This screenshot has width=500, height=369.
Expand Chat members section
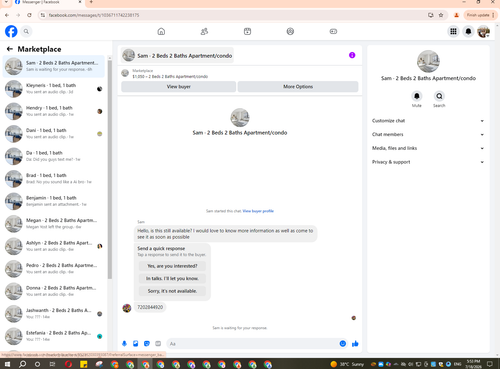coord(428,134)
